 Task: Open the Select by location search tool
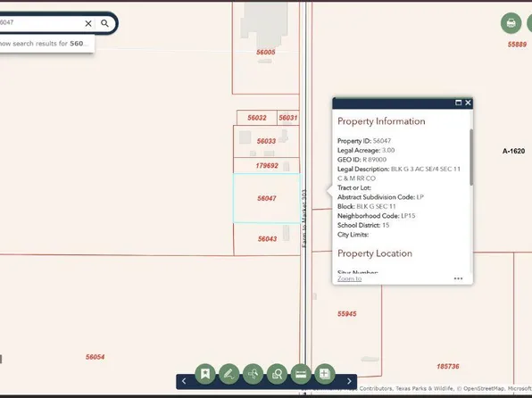coord(254,374)
